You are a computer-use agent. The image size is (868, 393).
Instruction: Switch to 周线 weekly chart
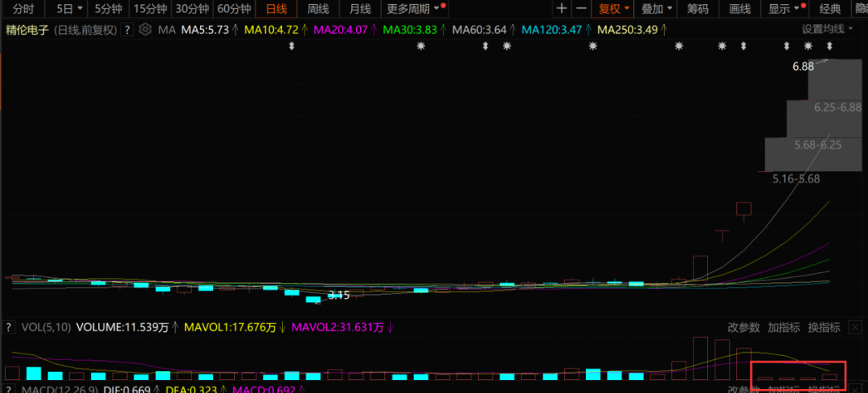pyautogui.click(x=317, y=8)
